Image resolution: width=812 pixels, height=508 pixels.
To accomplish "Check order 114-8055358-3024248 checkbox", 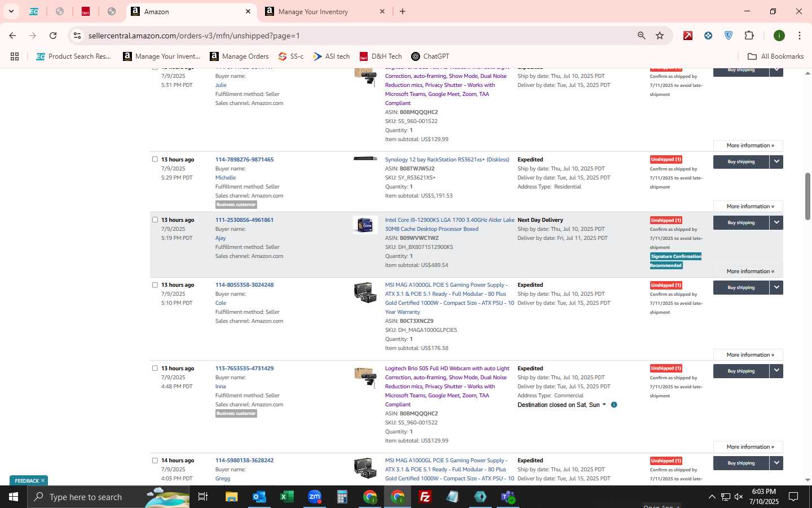I will [x=155, y=284].
